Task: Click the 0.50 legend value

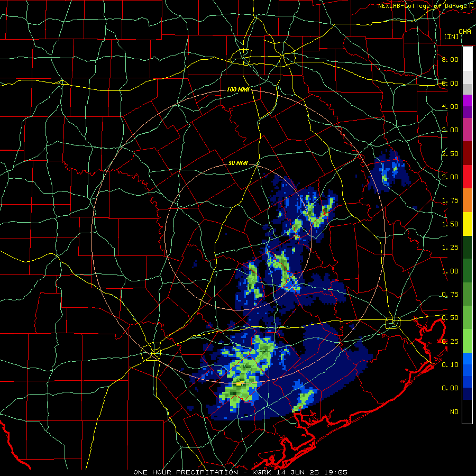Action: pyautogui.click(x=450, y=318)
